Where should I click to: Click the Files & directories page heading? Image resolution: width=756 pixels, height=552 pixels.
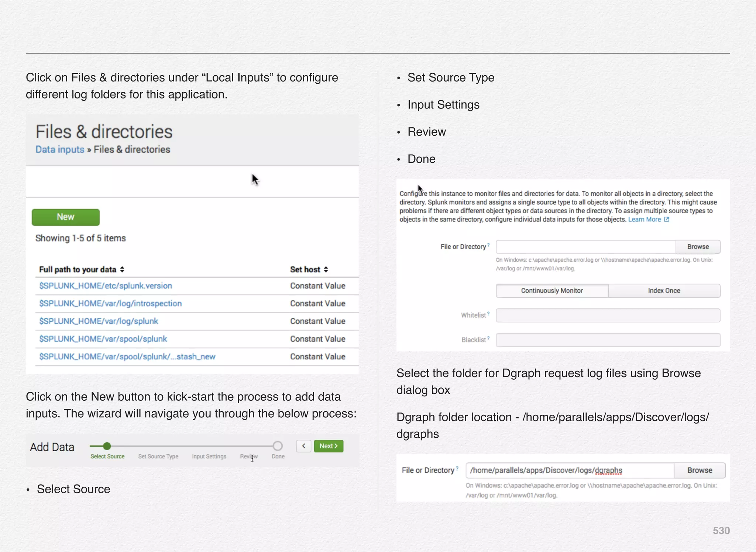pyautogui.click(x=104, y=132)
